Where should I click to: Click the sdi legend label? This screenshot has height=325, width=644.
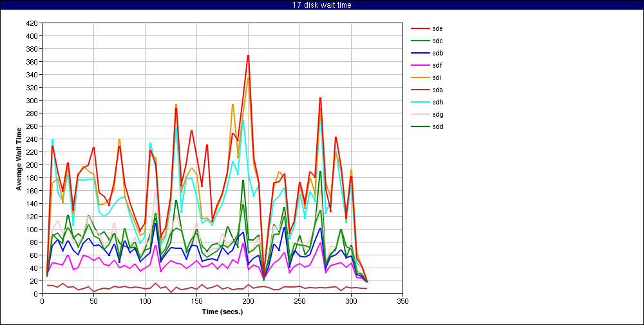[437, 78]
